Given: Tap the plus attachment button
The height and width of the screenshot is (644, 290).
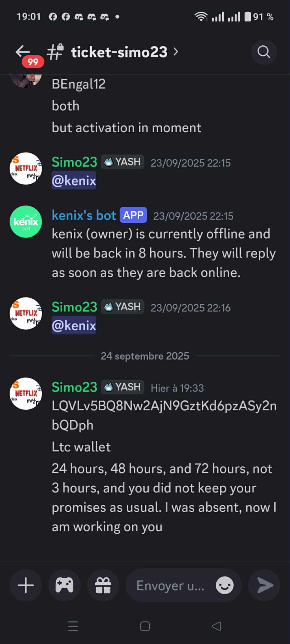Looking at the screenshot, I should click(26, 586).
